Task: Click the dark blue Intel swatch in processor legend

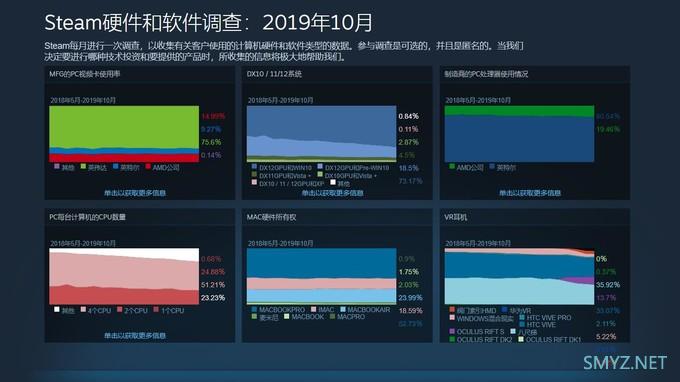Action: [x=492, y=166]
